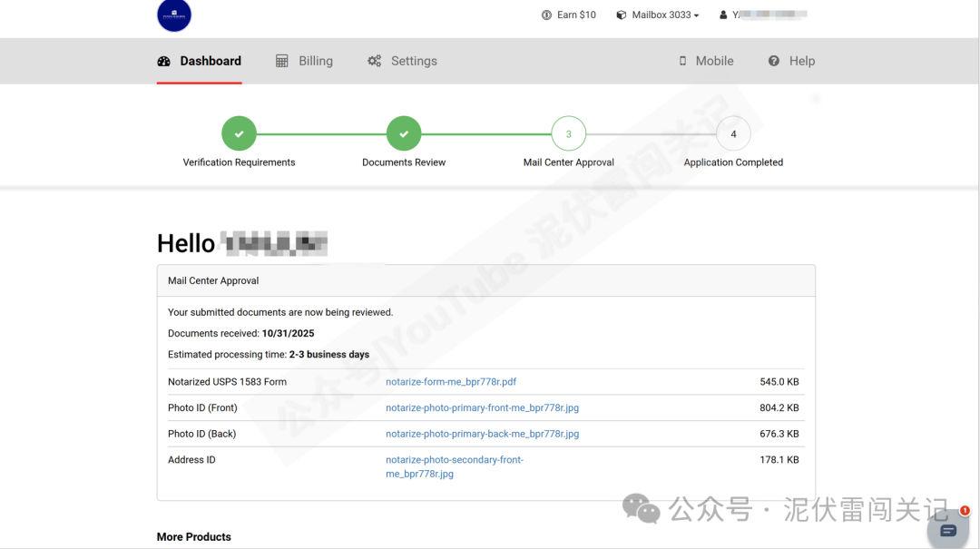Click the Address ID label

[191, 459]
